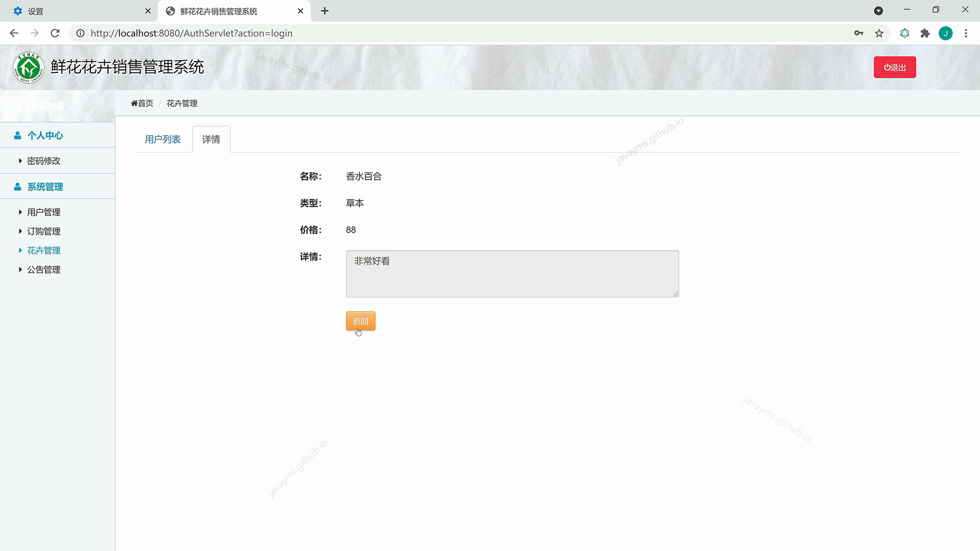This screenshot has width=980, height=551.
Task: Click the settings gear on the 设置 tab
Action: coord(17,11)
